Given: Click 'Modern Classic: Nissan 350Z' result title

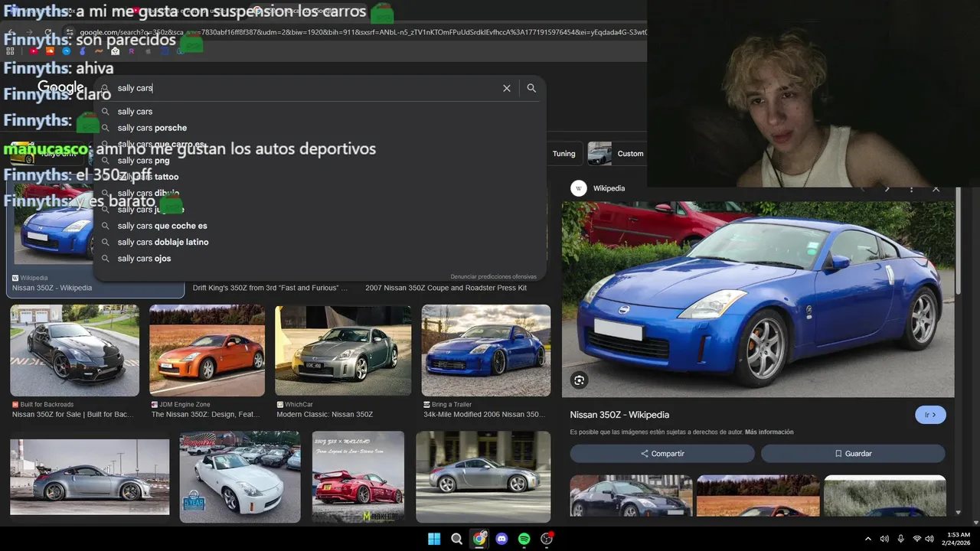Looking at the screenshot, I should coord(325,414).
